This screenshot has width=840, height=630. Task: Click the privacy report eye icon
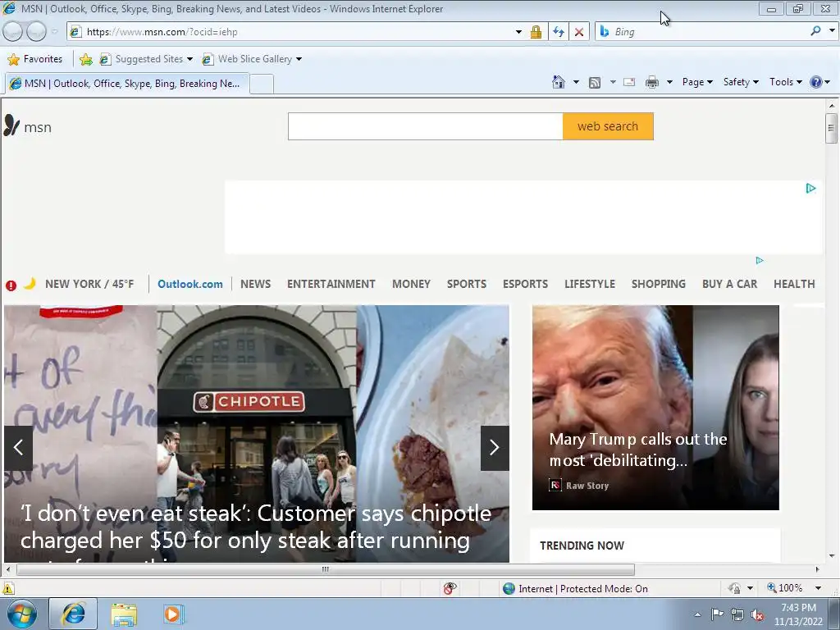click(450, 588)
